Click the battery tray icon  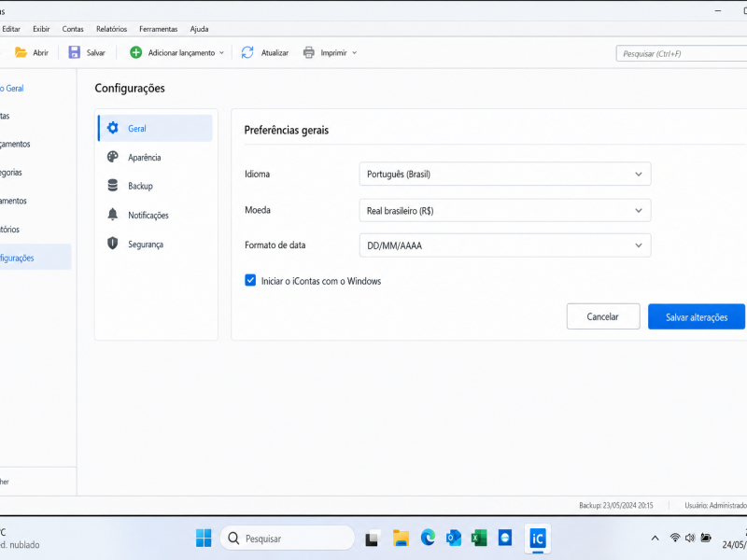(706, 539)
